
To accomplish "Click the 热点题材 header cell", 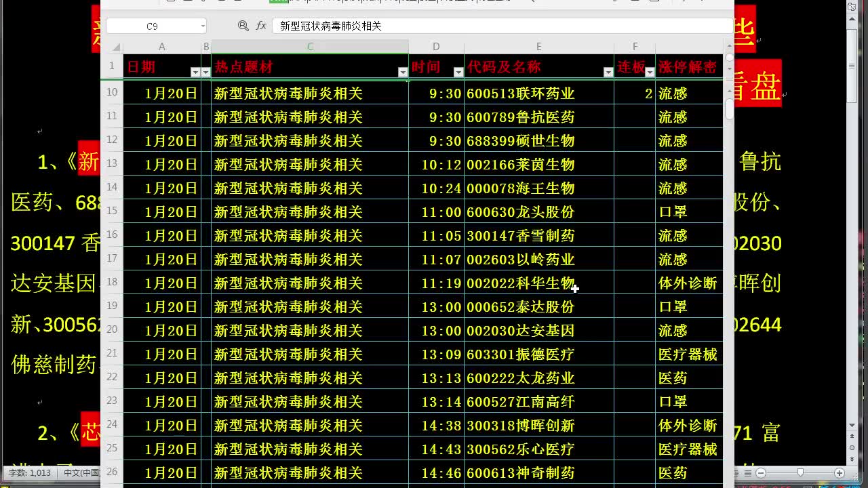I will coord(310,66).
